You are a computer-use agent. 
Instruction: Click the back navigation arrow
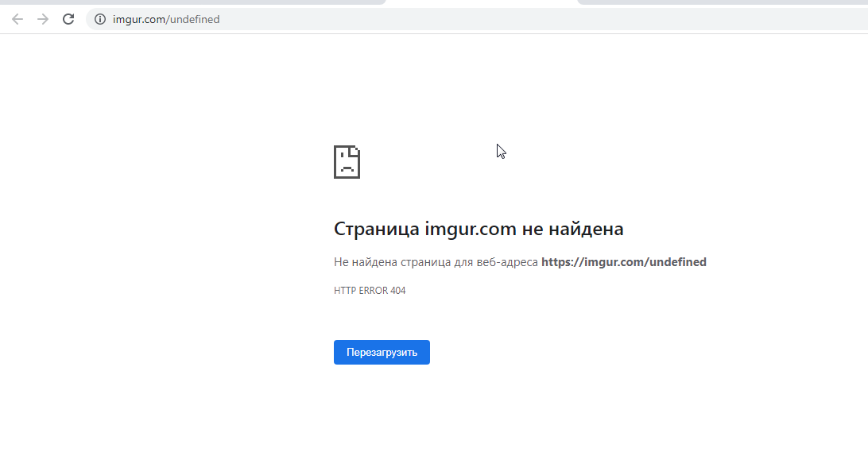pyautogui.click(x=16, y=19)
